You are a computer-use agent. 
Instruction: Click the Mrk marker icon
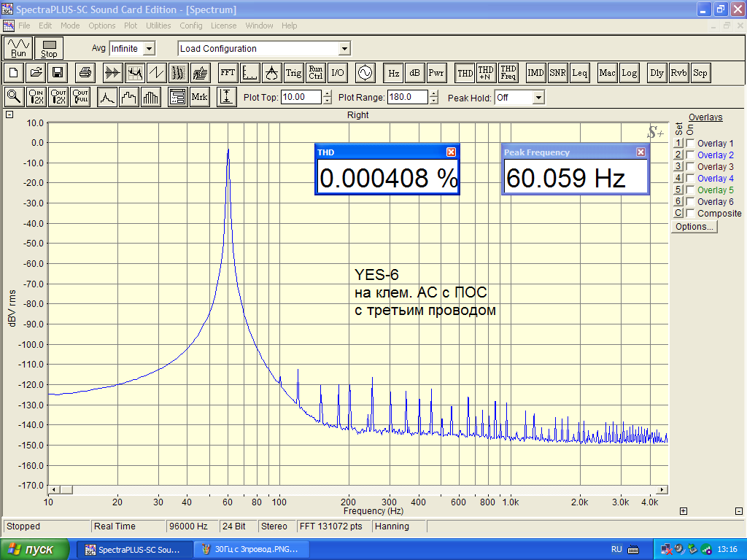(199, 97)
